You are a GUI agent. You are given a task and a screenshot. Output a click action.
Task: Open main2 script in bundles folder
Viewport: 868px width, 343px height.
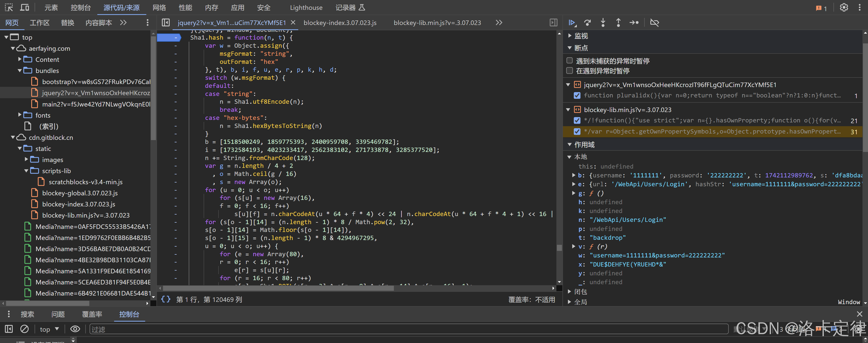coord(96,104)
